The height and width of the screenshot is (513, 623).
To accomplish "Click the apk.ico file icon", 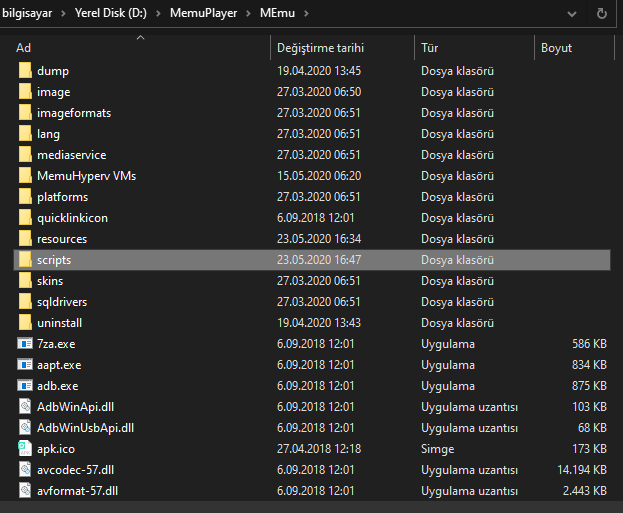I will (x=26, y=449).
